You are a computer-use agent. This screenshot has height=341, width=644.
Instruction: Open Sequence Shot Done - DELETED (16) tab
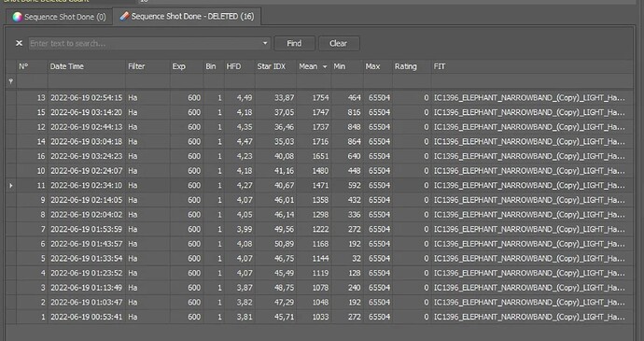[x=187, y=17]
